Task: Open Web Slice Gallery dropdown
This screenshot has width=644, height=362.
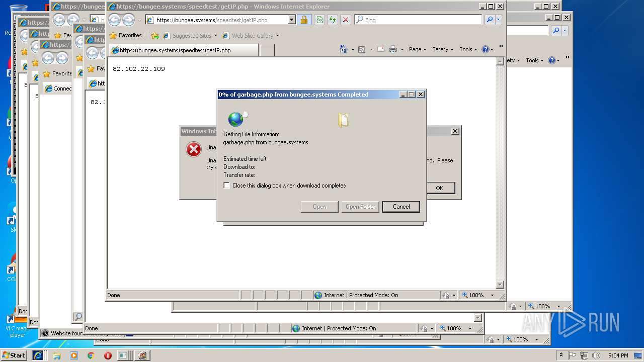Action: point(251,36)
